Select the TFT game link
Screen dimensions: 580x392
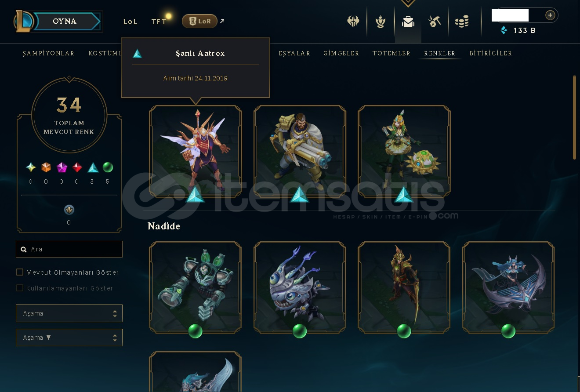(159, 21)
